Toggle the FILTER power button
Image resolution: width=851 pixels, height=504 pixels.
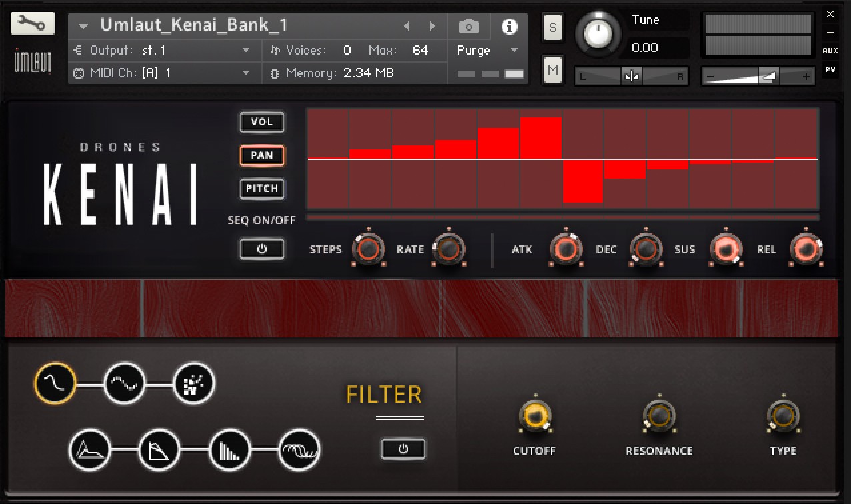[403, 449]
